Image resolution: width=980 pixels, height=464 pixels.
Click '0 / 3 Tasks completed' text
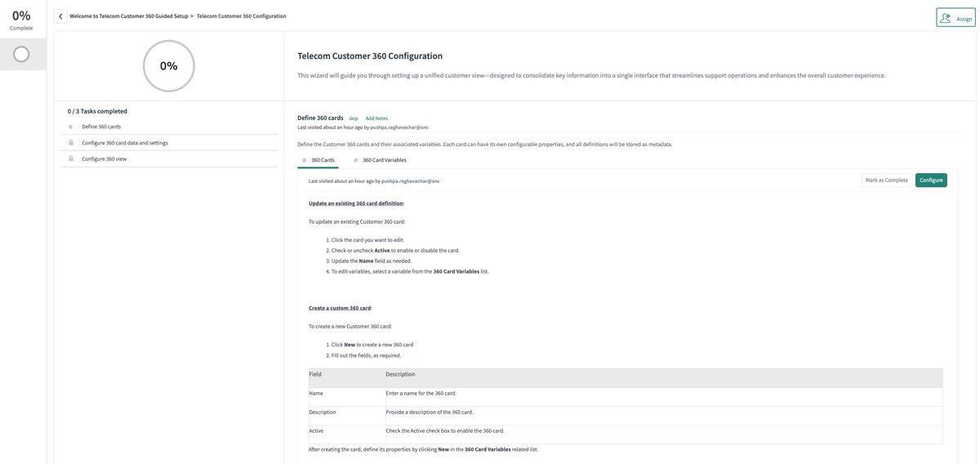click(97, 111)
